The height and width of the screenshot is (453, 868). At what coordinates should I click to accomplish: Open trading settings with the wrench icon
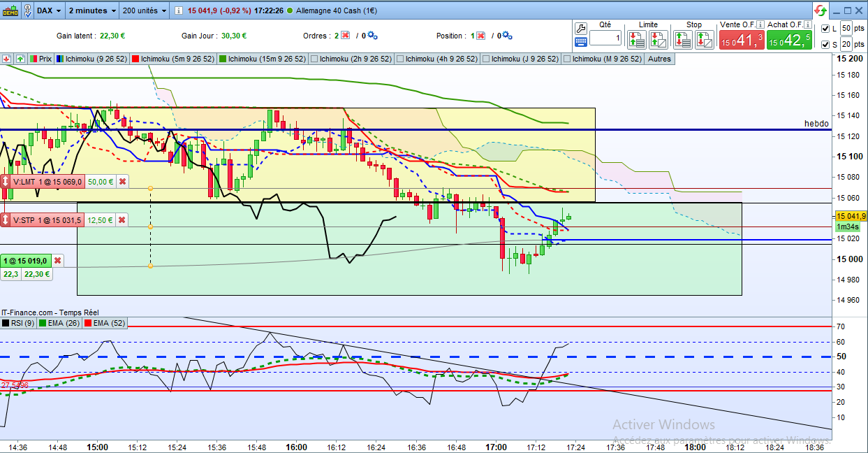(581, 28)
